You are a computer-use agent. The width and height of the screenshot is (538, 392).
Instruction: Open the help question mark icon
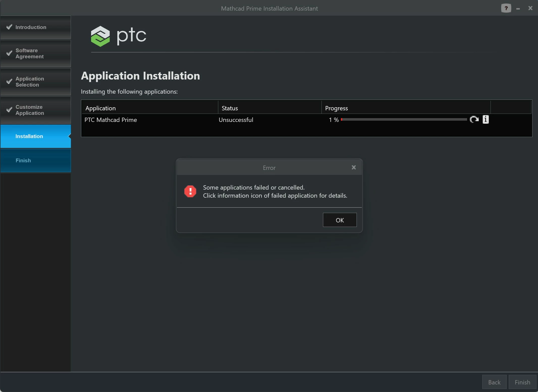[506, 8]
